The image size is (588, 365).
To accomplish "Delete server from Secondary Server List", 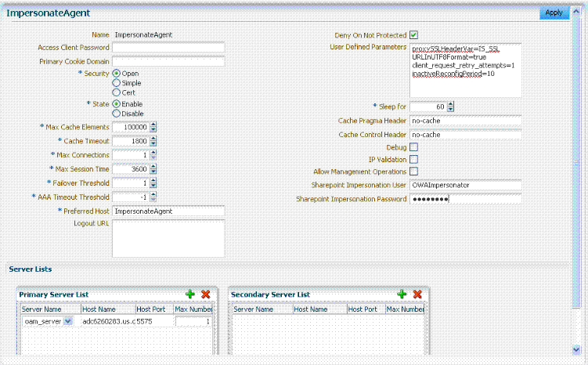I will pos(417,294).
